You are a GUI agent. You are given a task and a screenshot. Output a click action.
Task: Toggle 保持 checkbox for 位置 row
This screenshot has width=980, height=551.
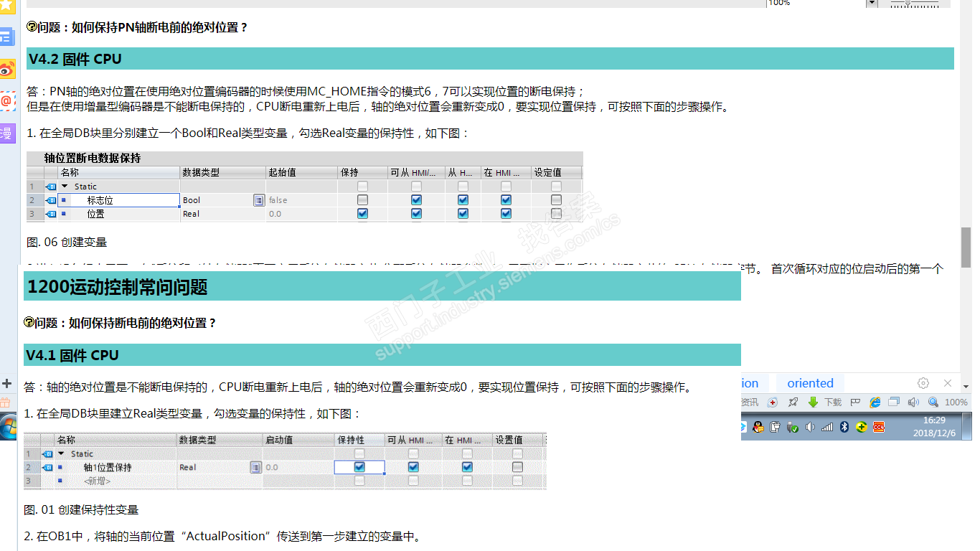click(362, 214)
